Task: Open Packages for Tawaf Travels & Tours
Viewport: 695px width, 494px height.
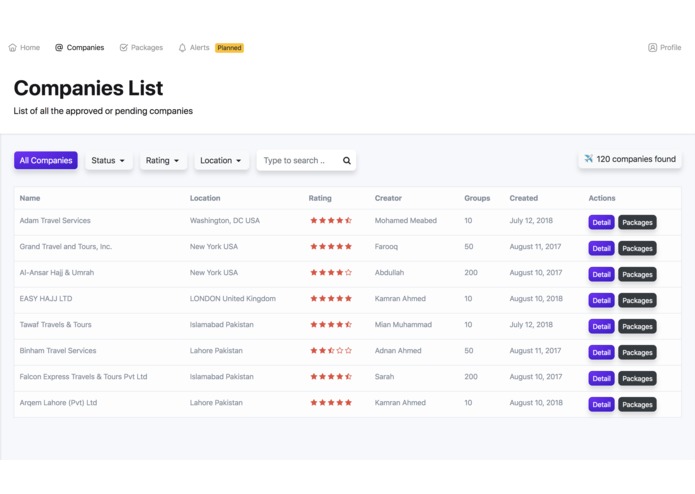Action: 637,327
